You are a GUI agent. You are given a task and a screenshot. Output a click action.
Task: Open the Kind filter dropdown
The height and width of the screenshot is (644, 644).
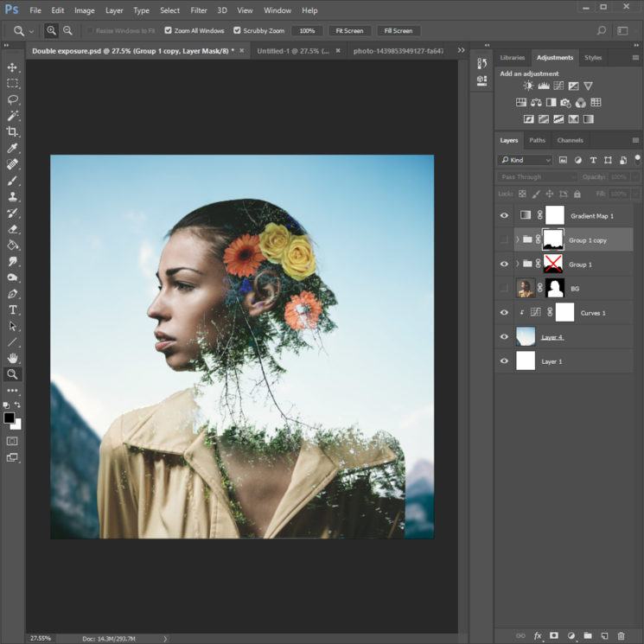pos(526,160)
